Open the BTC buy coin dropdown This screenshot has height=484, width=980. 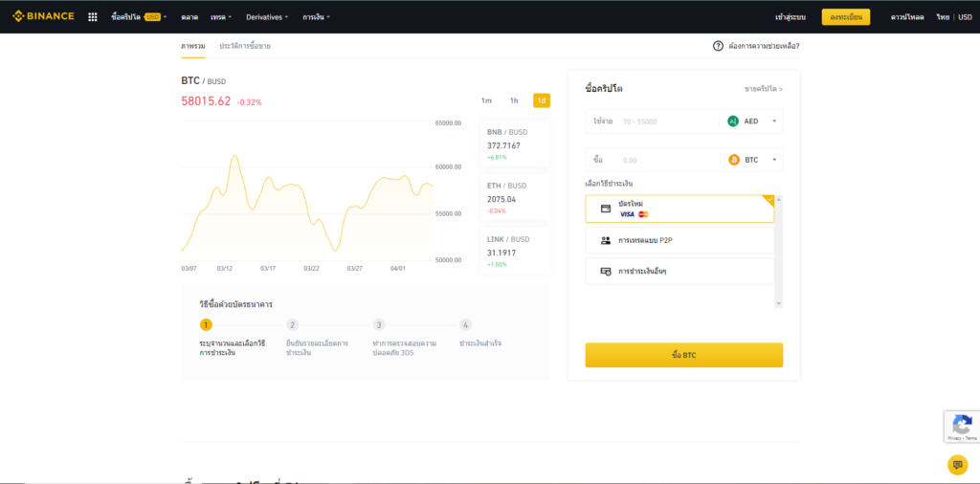[x=751, y=160]
